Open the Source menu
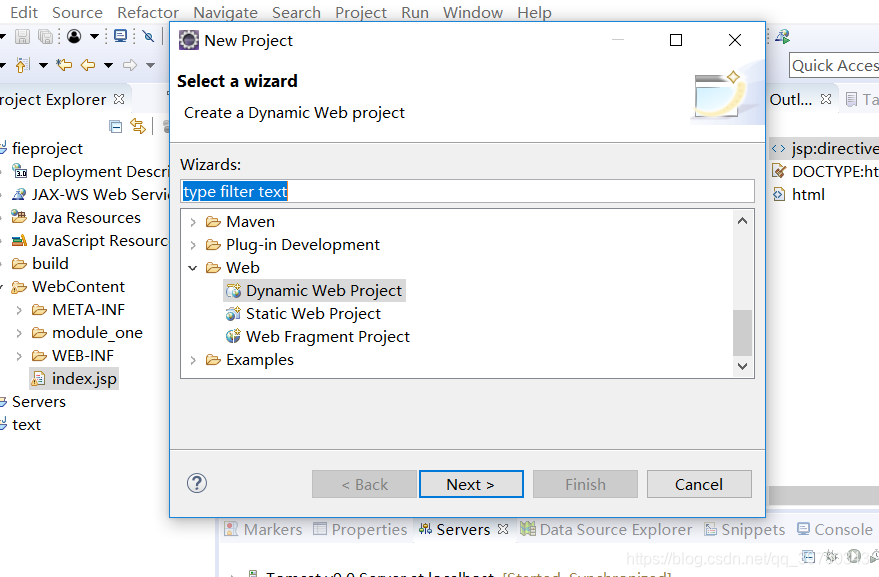 [77, 12]
